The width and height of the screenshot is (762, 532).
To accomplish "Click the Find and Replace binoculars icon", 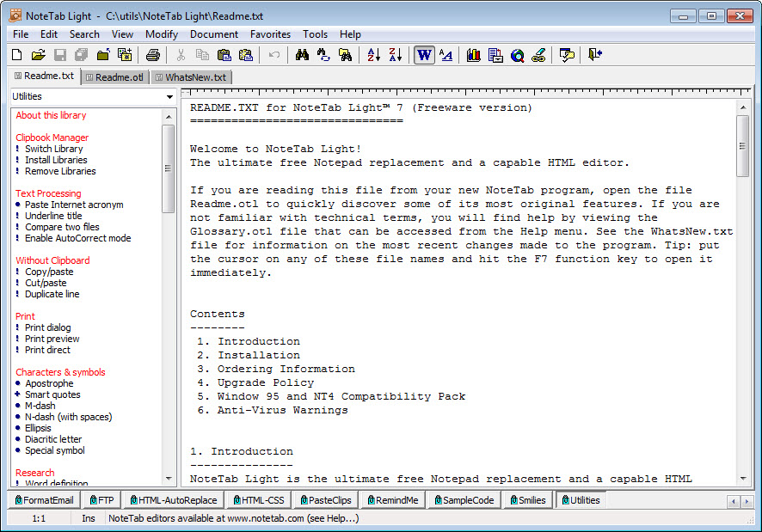I will click(323, 55).
